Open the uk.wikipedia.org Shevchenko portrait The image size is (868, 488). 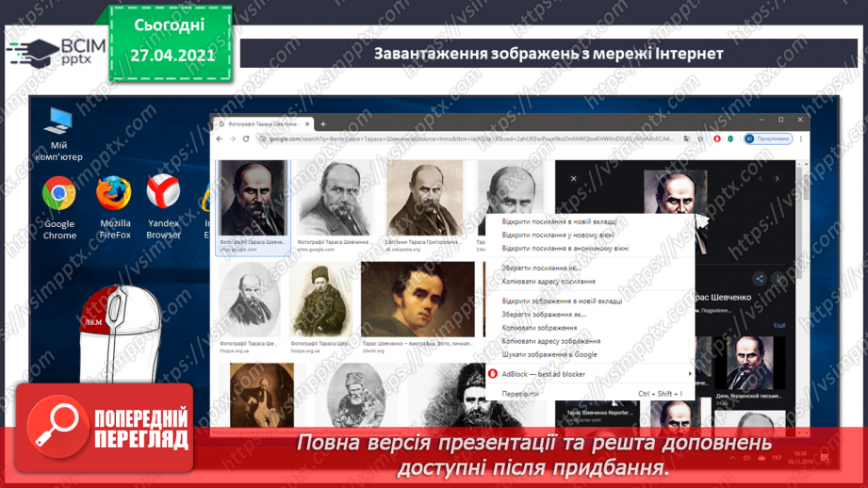425,199
